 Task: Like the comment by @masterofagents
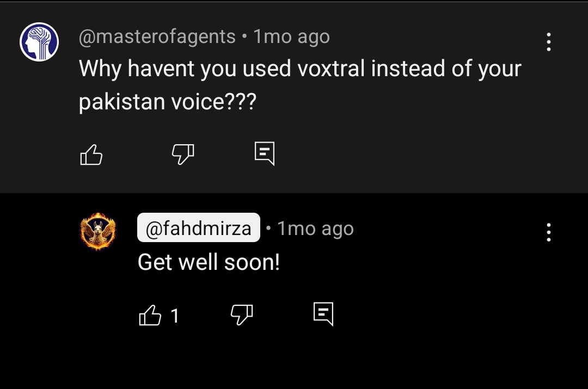pos(91,155)
